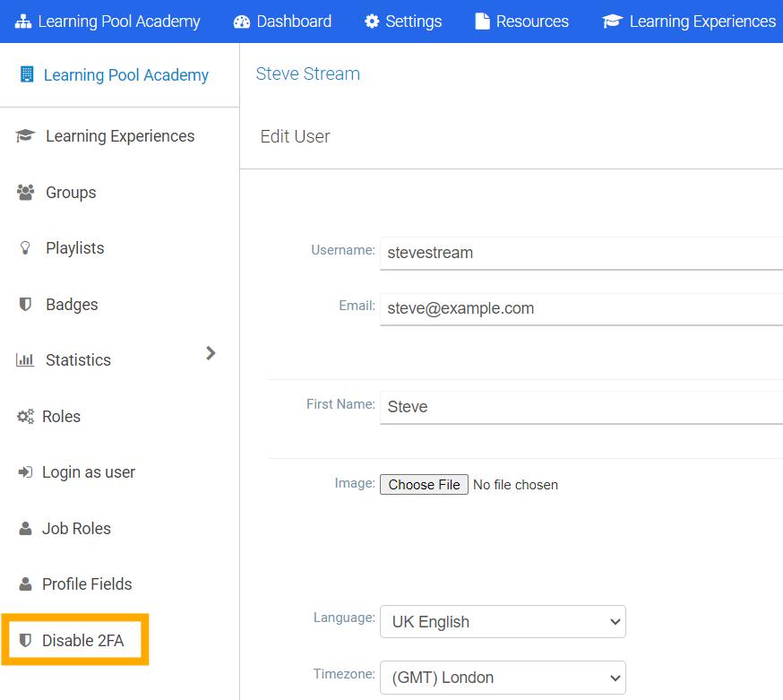Open Dashboard in the top navigation
The image size is (783, 700).
282,22
